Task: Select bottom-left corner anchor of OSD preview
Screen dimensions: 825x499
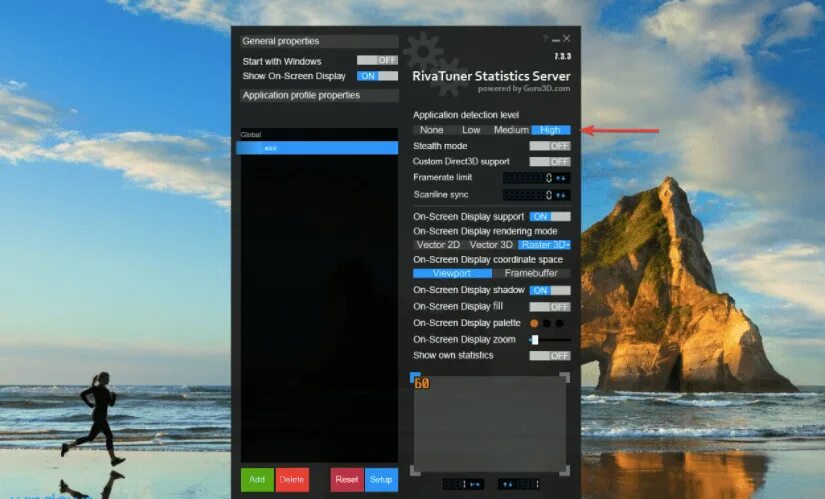Action: 415,471
